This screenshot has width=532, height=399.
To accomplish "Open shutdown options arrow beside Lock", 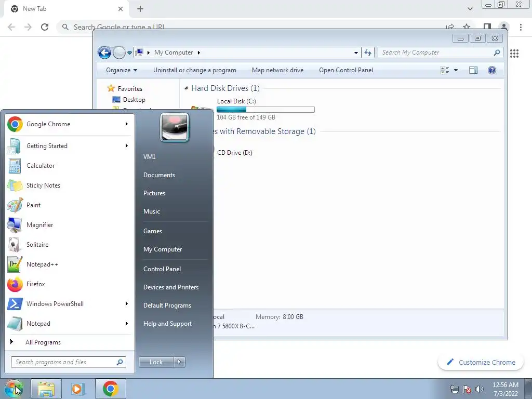I will pos(179,362).
